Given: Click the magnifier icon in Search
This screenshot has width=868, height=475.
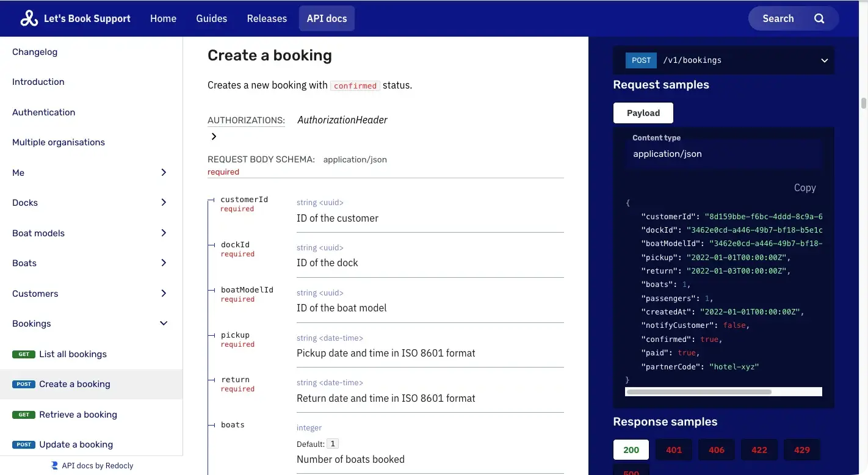Looking at the screenshot, I should coord(819,18).
